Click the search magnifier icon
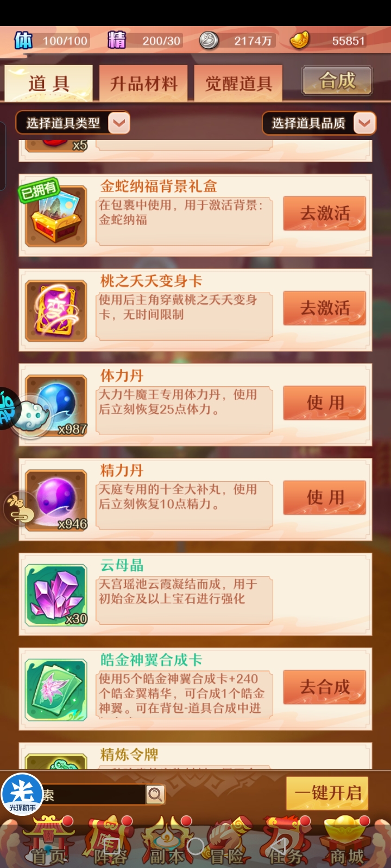 click(x=155, y=795)
